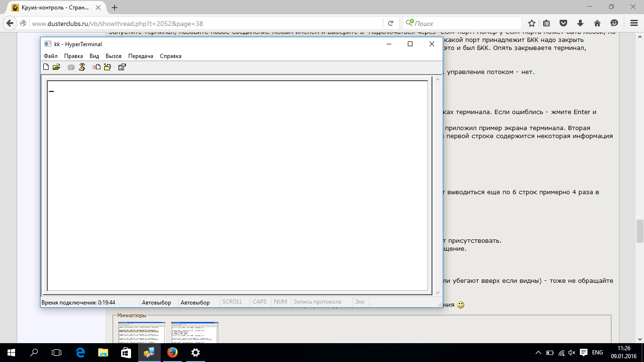This screenshot has width=644, height=362.
Task: Click the CAPS status bar indicator
Action: [260, 302]
